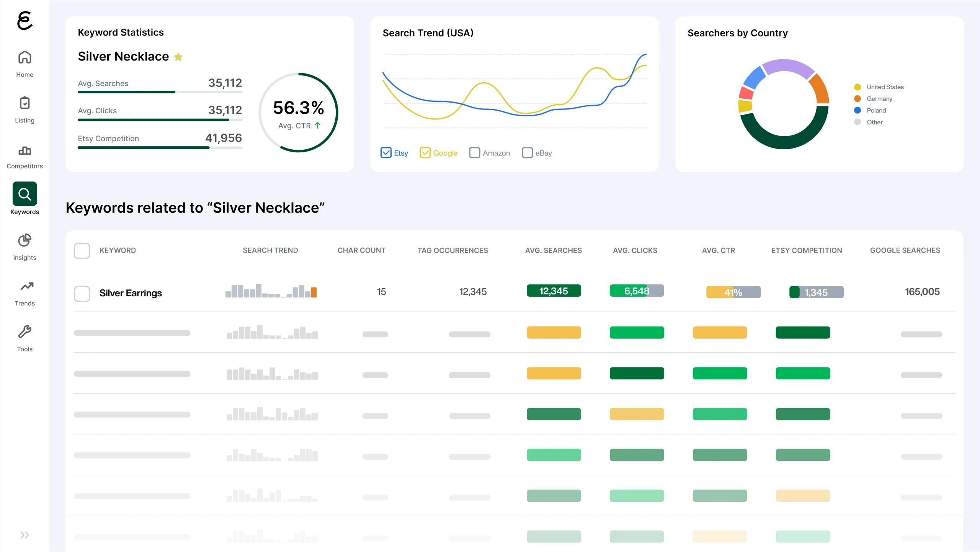The height and width of the screenshot is (552, 980).
Task: Tick the Silver Earrings row checkbox
Action: [82, 294]
